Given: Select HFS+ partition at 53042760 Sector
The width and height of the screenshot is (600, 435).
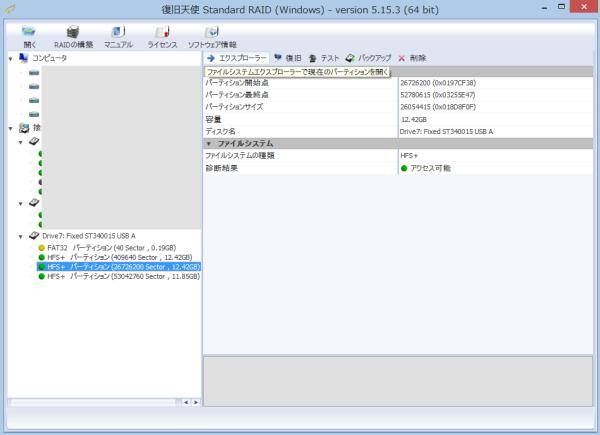Looking at the screenshot, I should [122, 277].
